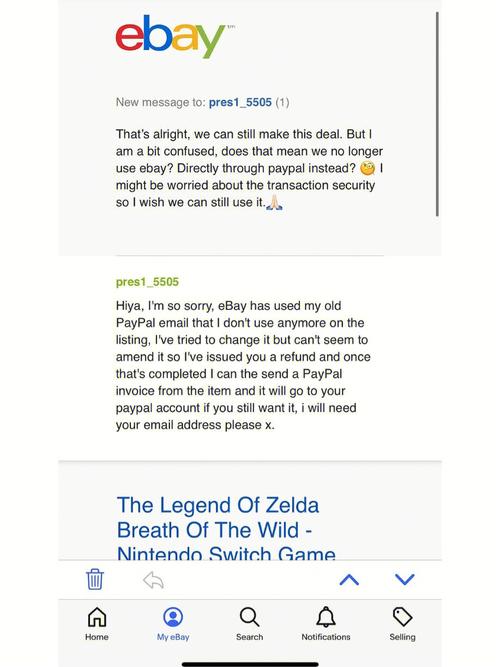Go to next message with down chevron
This screenshot has width=500, height=667.
(405, 579)
